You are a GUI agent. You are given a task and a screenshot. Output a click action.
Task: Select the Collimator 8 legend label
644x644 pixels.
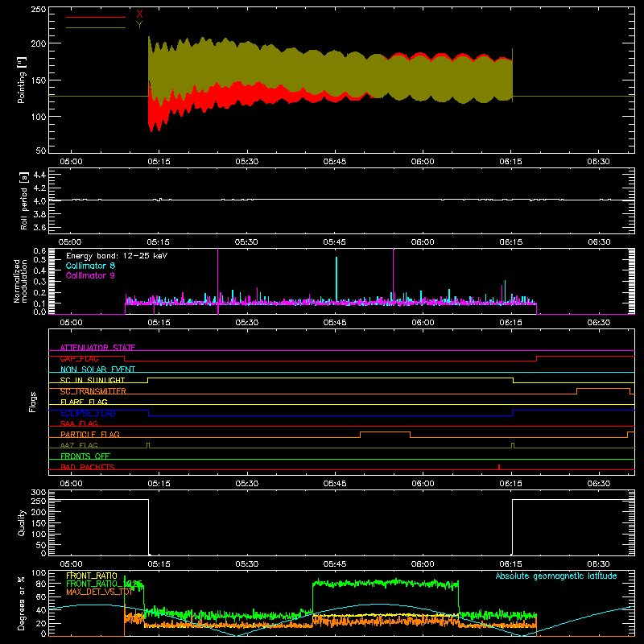pos(90,266)
